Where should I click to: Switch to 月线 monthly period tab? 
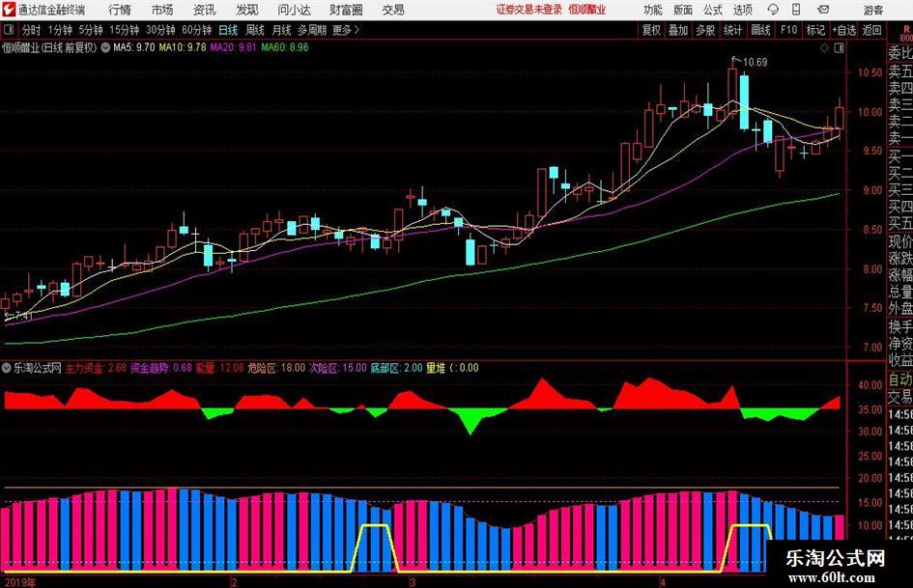[x=281, y=30]
